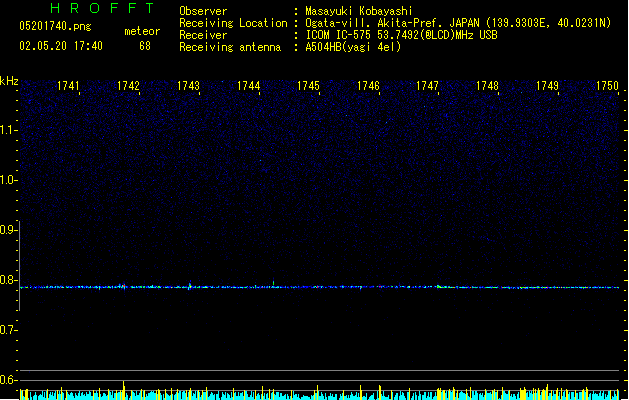This screenshot has width=629, height=400.
Task: Click the 1743 time axis marker
Action: tap(188, 86)
